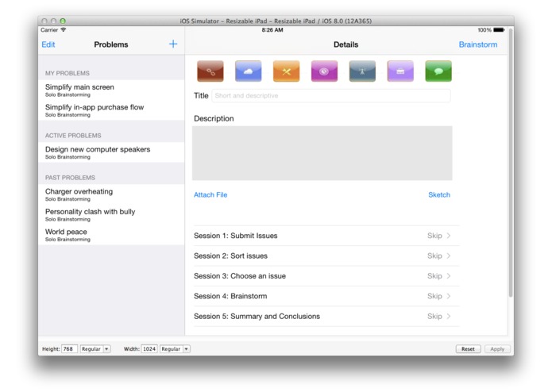The width and height of the screenshot is (552, 392).
Task: Select World peace problem
Action: pos(111,235)
